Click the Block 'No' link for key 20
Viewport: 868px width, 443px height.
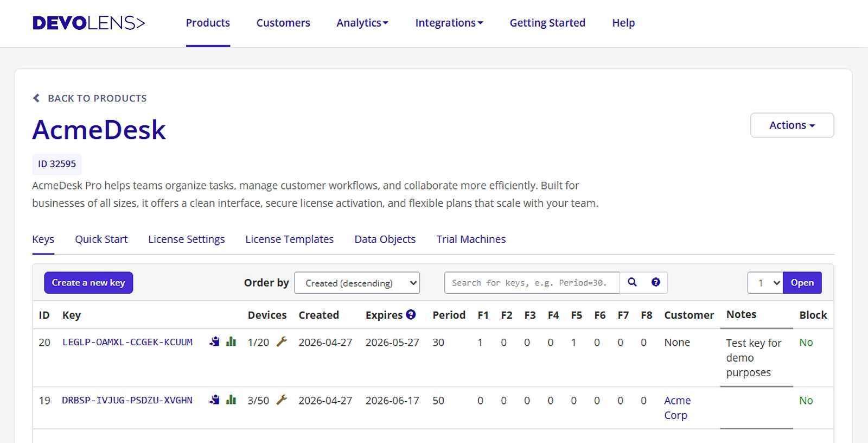pyautogui.click(x=806, y=343)
